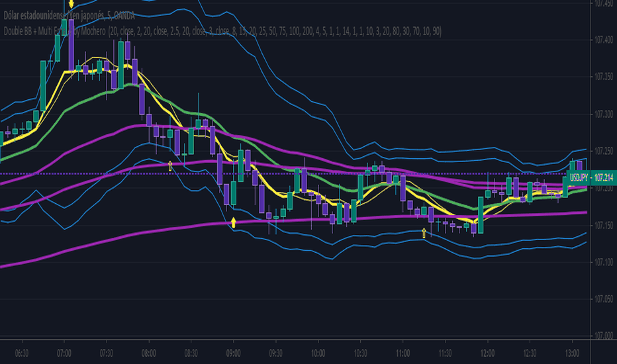The width and height of the screenshot is (617, 364).
Task: Click the 107.400 price axis label
Action: [604, 40]
